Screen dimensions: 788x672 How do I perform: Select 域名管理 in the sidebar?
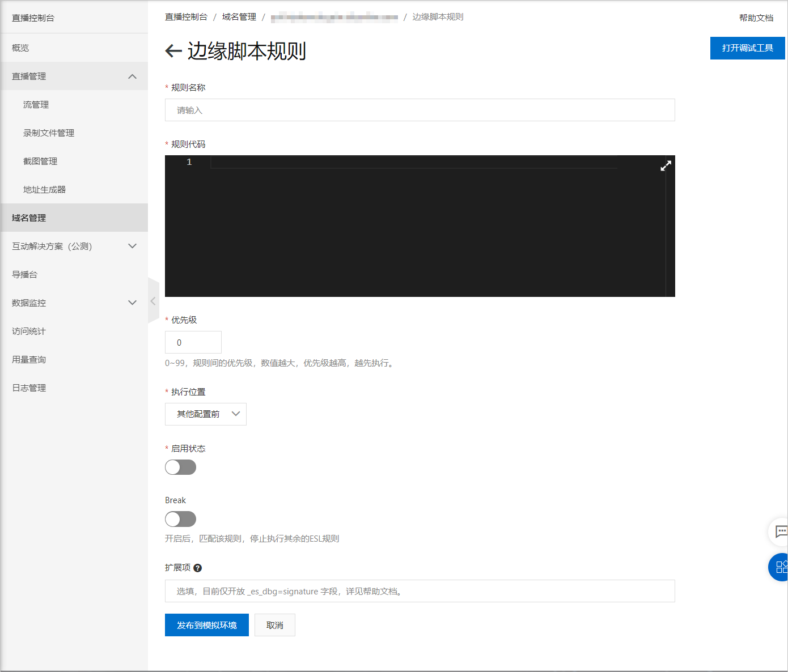[74, 218]
